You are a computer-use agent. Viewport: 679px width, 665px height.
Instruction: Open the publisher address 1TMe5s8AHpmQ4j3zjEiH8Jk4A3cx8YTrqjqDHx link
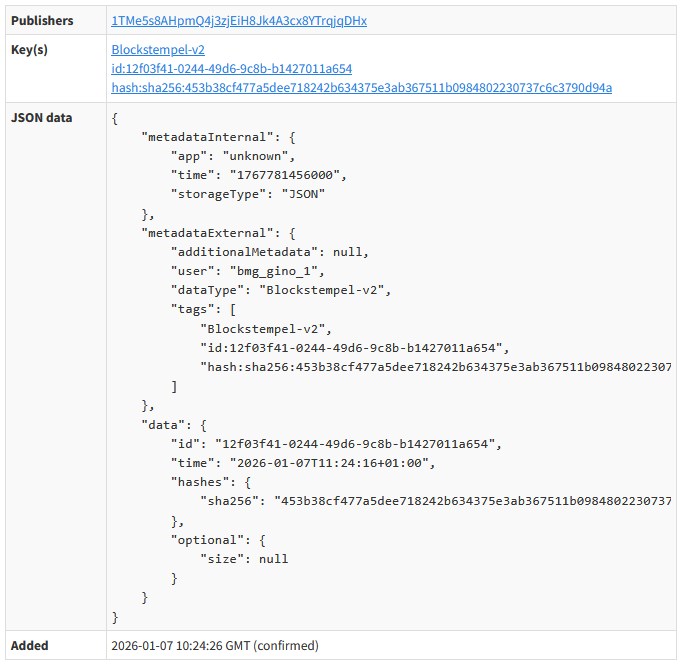(x=238, y=20)
